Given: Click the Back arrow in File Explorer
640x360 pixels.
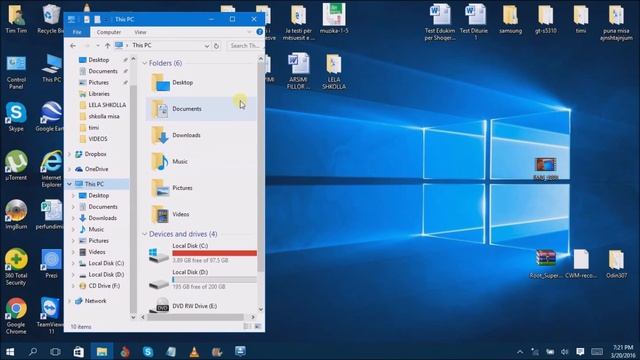Looking at the screenshot, I should [73, 46].
